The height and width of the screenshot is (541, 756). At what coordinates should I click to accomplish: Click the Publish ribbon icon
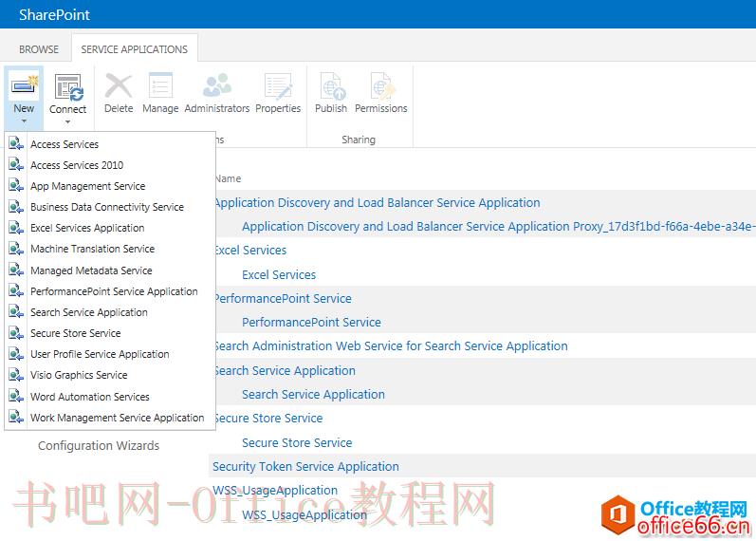[331, 86]
